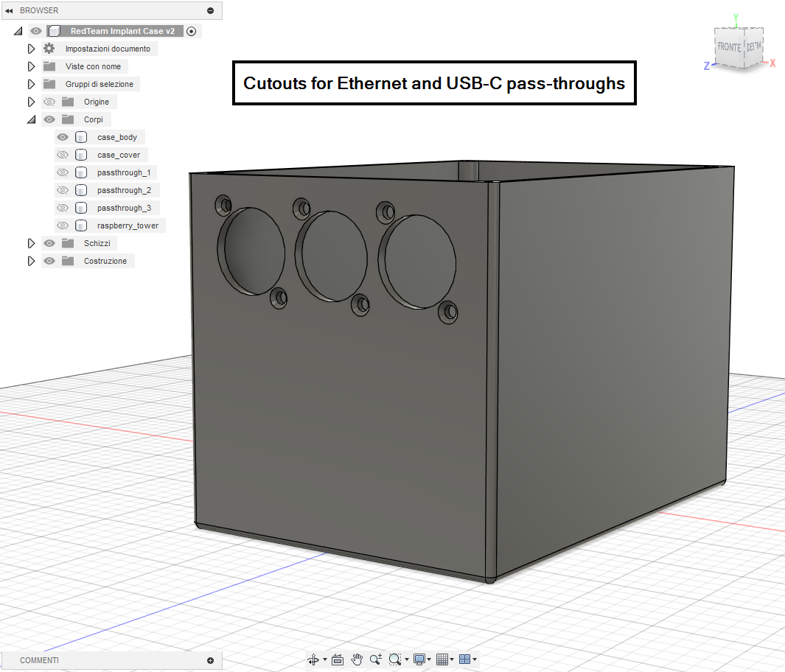Click the Viewports layout icon
Image resolution: width=785 pixels, height=672 pixels.
click(464, 659)
